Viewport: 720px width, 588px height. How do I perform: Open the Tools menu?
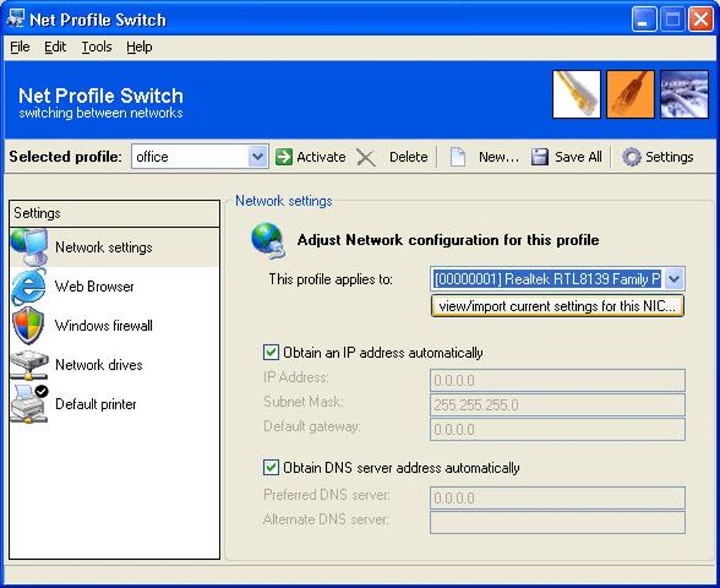pyautogui.click(x=97, y=47)
